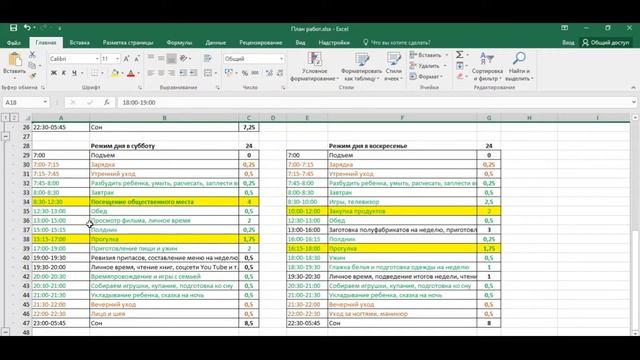The height and width of the screenshot is (360, 640).
Task: Click Формат cells button
Action: pos(426,76)
